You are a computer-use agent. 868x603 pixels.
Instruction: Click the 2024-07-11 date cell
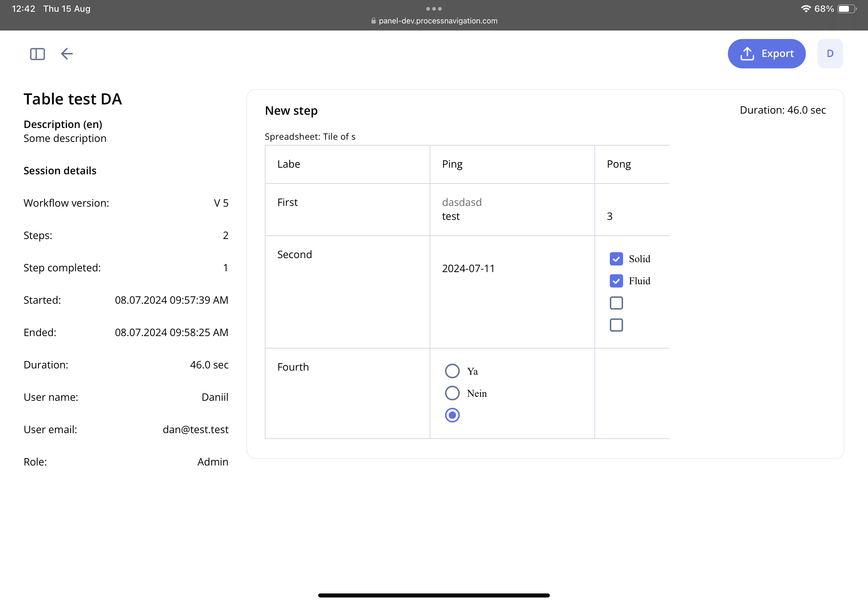pos(468,268)
